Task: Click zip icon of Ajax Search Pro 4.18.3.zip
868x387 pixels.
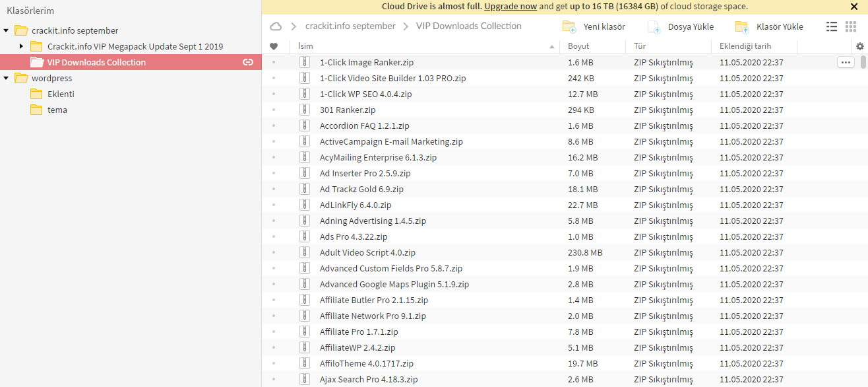Action: click(x=304, y=379)
